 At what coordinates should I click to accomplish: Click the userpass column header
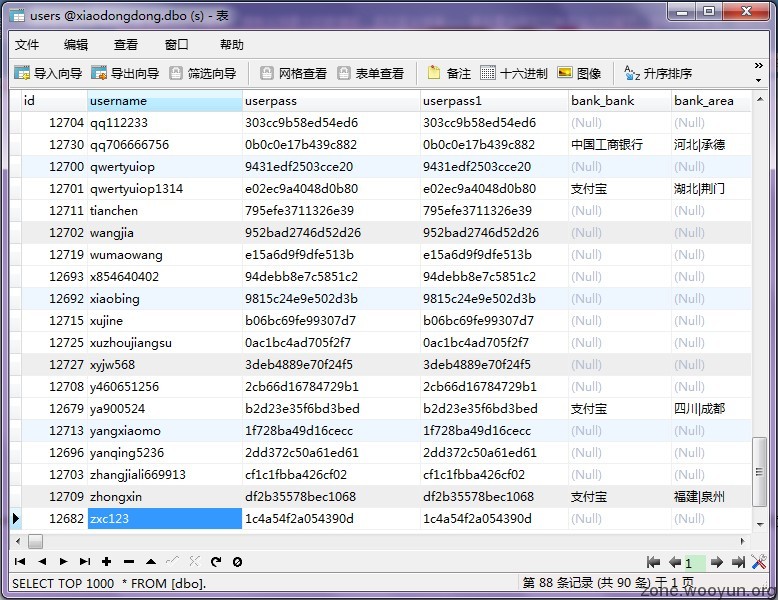click(x=331, y=101)
